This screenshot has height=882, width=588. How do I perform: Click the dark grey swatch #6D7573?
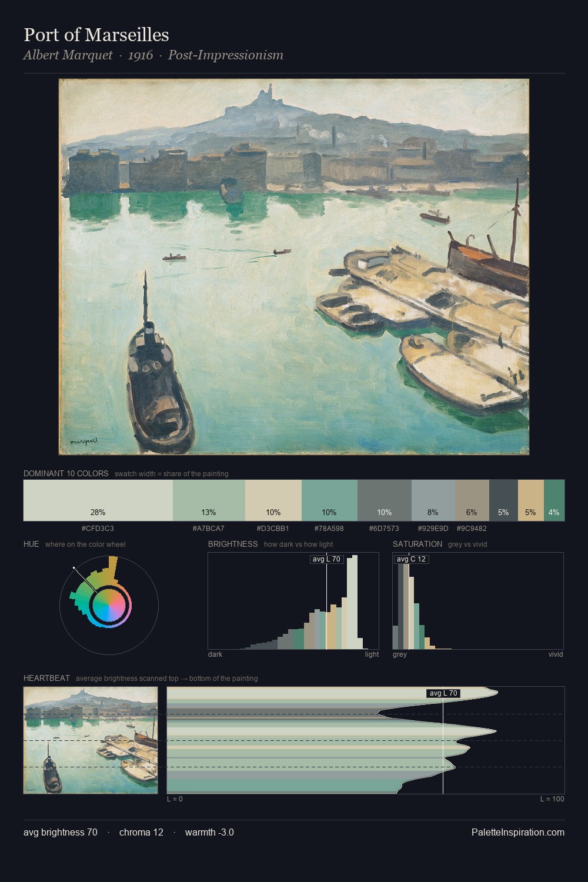click(385, 500)
